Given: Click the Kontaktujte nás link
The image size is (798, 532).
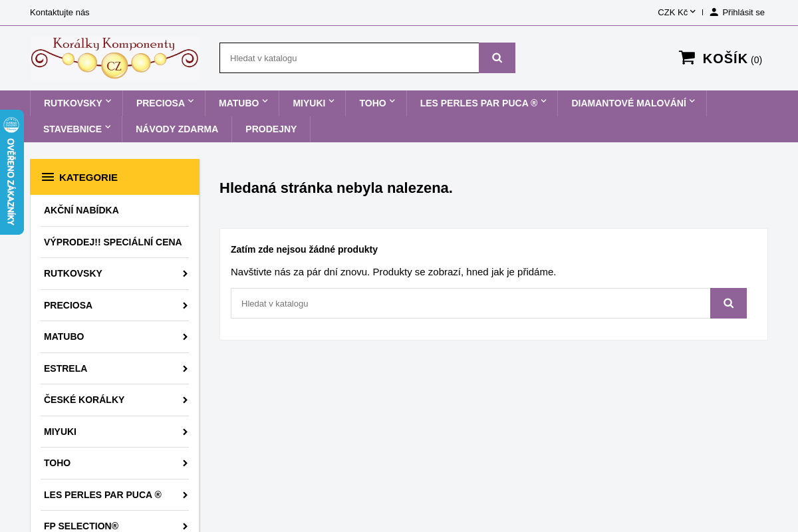Looking at the screenshot, I should (x=59, y=12).
